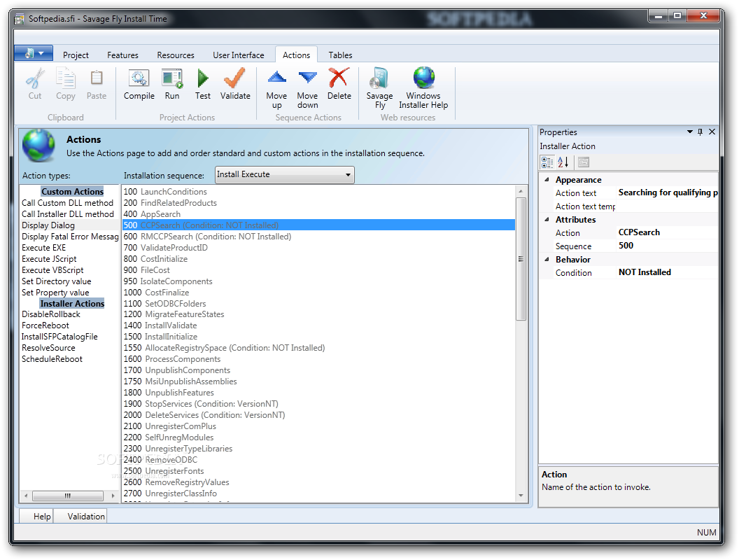Viewport: 739px width, 560px height.
Task: Validate the project with checkmark icon
Action: 234,78
